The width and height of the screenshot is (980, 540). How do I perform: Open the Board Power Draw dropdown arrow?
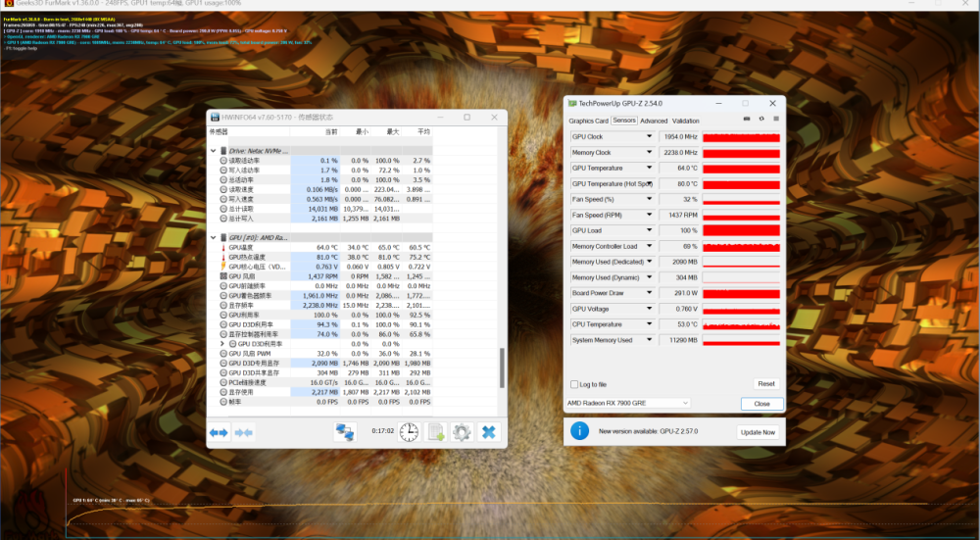tap(649, 292)
